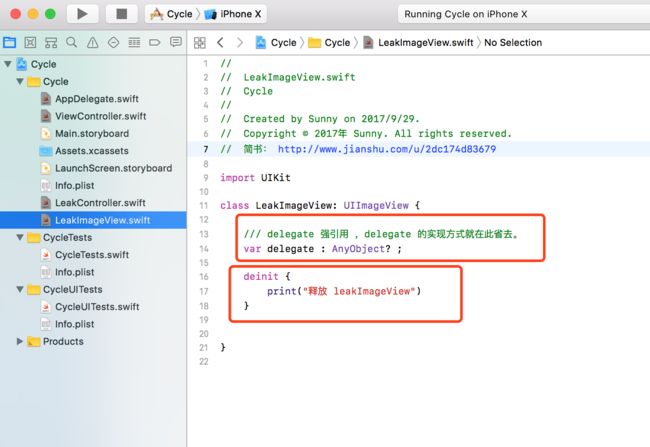Open the Report navigator
Viewport: 650px width, 447px height.
pyautogui.click(x=176, y=42)
